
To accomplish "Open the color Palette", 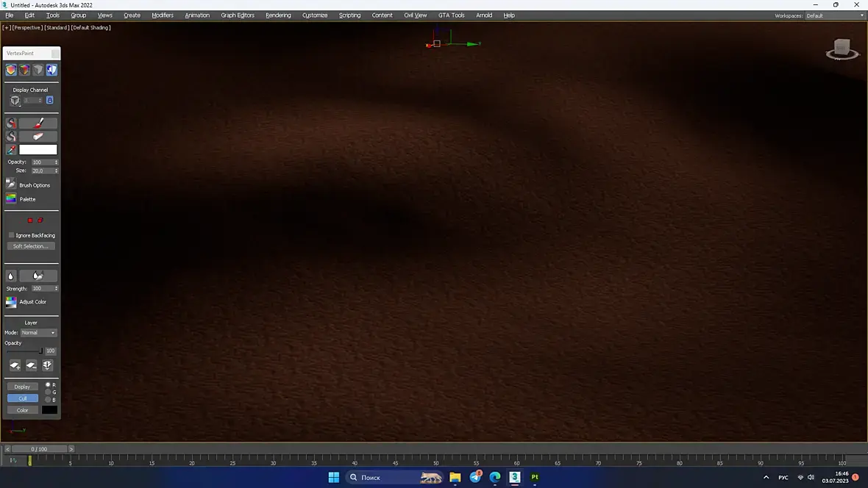I will pos(11,198).
